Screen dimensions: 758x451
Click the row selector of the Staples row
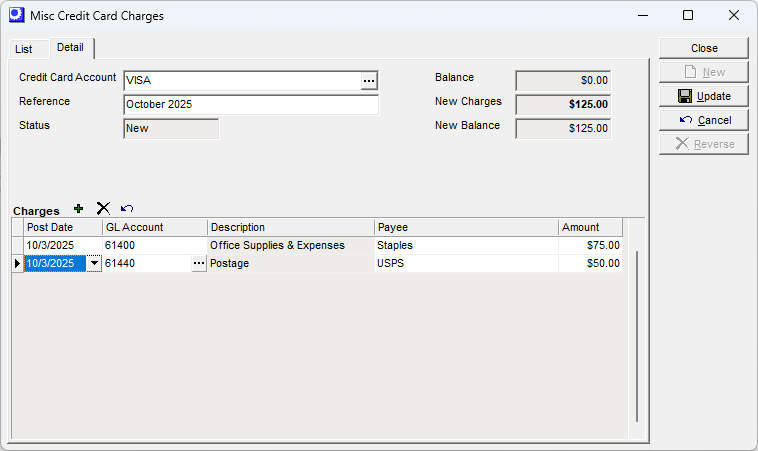point(17,246)
